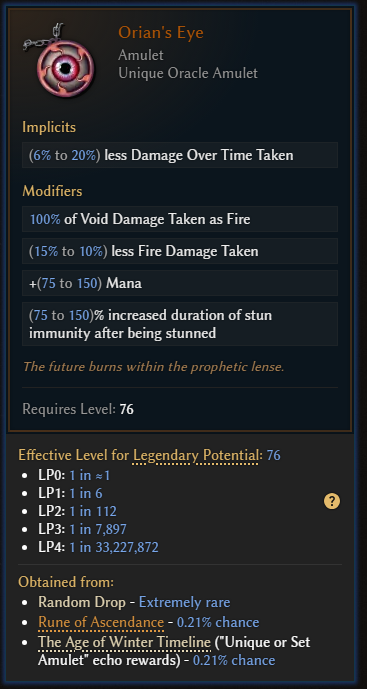Click the yellow question mark help icon
Image resolution: width=367 pixels, height=689 pixels.
point(332,501)
